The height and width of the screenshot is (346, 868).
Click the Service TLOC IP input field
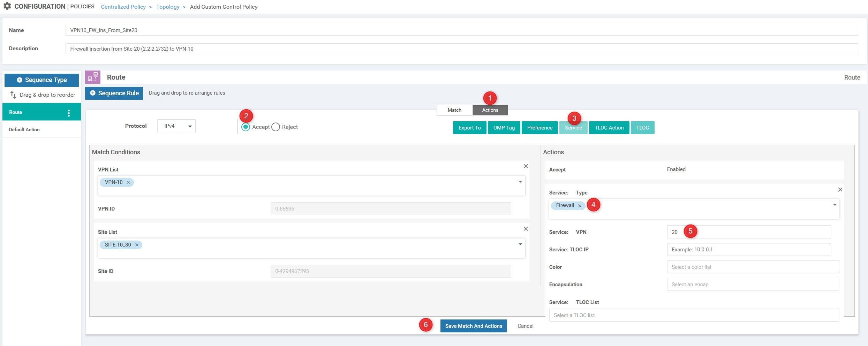749,250
